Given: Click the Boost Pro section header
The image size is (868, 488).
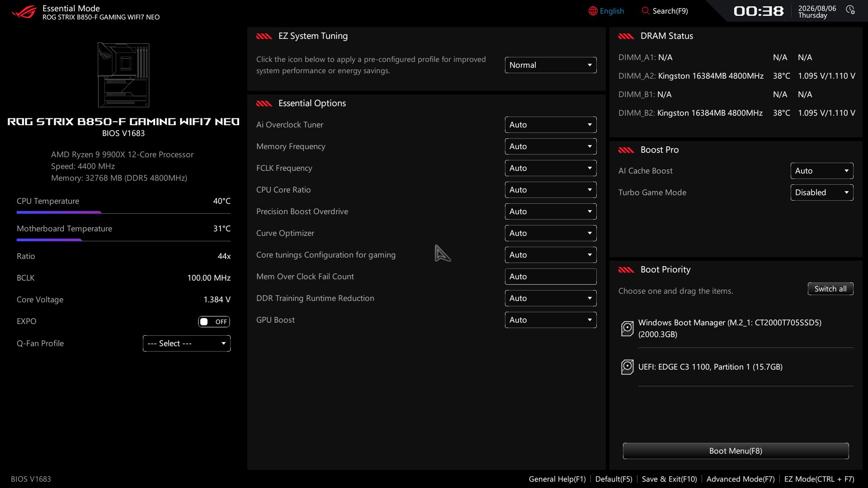Looking at the screenshot, I should (660, 150).
